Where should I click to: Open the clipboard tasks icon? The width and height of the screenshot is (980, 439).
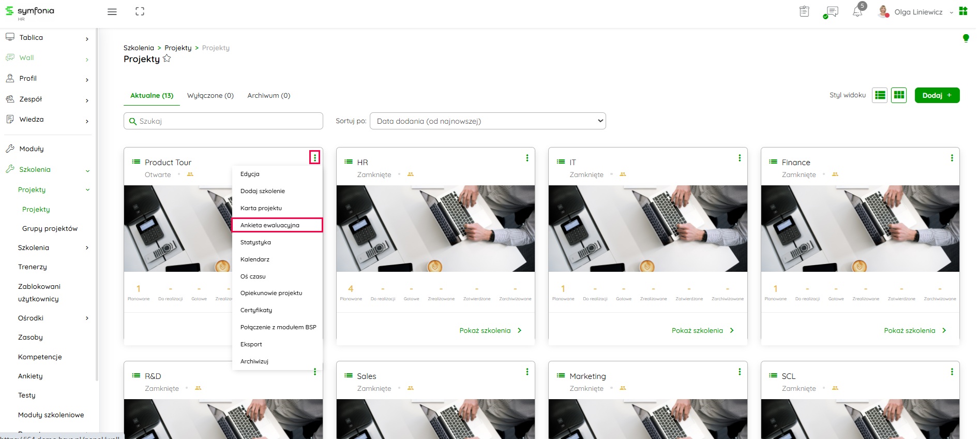point(804,11)
